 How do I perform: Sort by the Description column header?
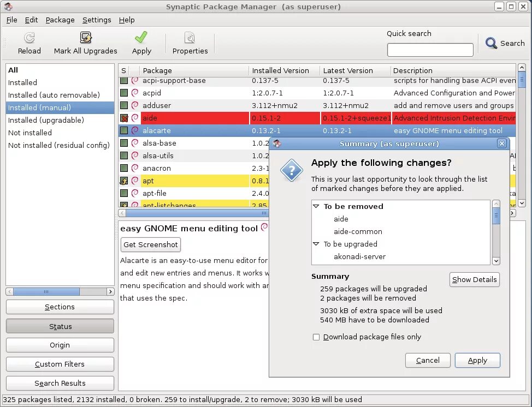(453, 70)
